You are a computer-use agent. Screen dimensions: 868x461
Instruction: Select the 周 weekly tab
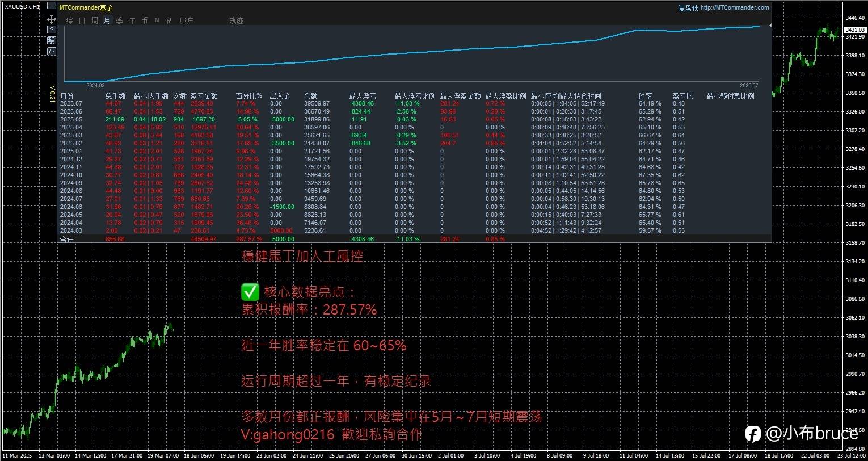95,20
